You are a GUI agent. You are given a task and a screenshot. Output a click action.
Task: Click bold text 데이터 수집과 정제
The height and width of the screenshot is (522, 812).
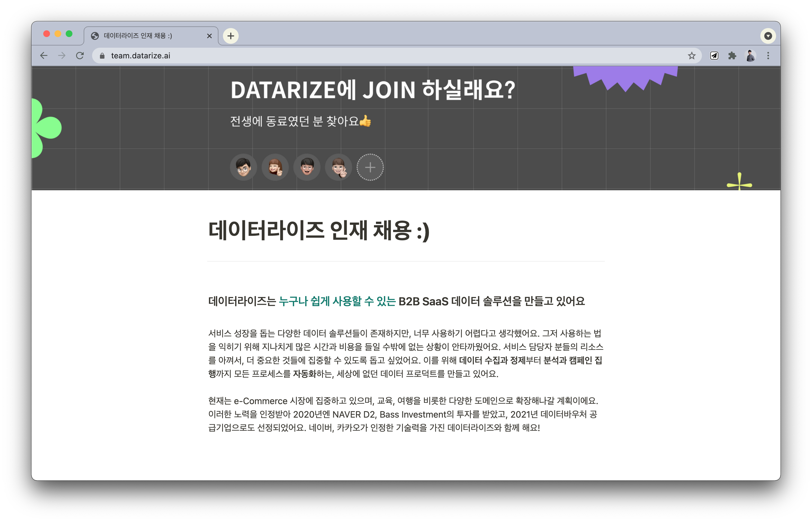click(492, 360)
